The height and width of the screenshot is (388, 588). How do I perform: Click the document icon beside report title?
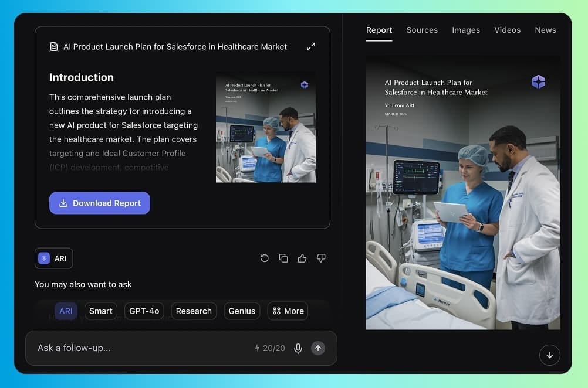pyautogui.click(x=54, y=46)
